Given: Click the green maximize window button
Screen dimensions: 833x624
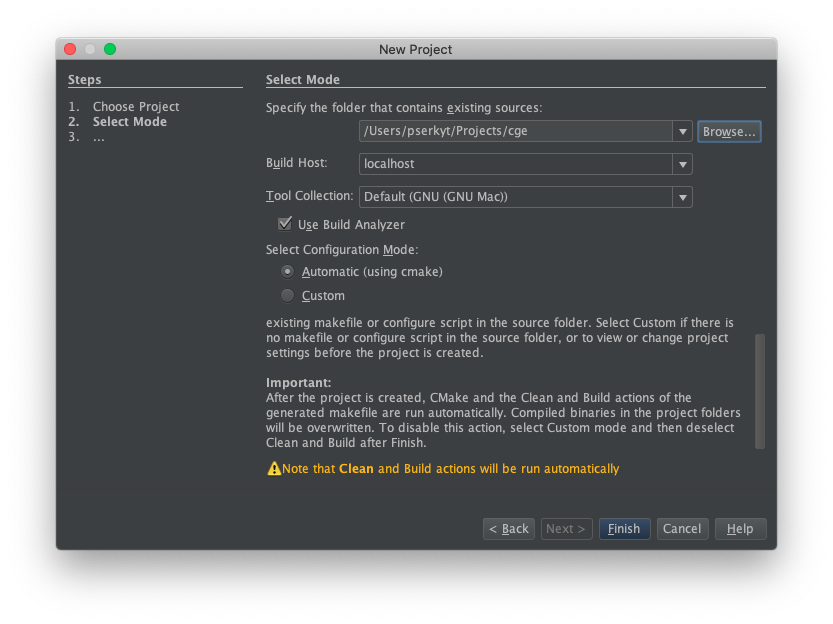Looking at the screenshot, I should click(110, 49).
